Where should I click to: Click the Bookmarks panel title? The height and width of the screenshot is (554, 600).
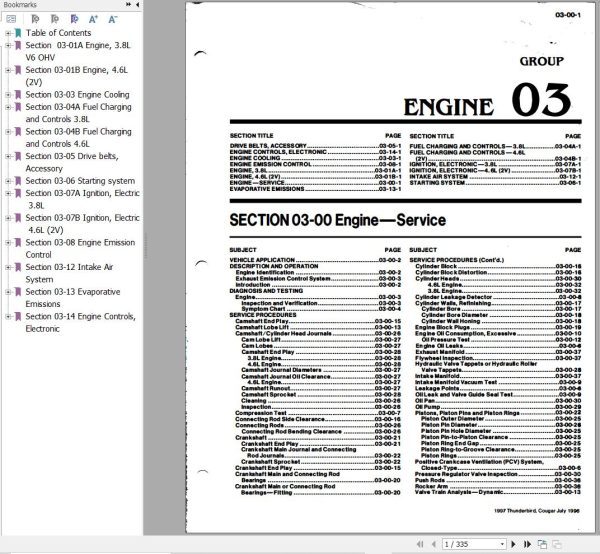point(20,5)
